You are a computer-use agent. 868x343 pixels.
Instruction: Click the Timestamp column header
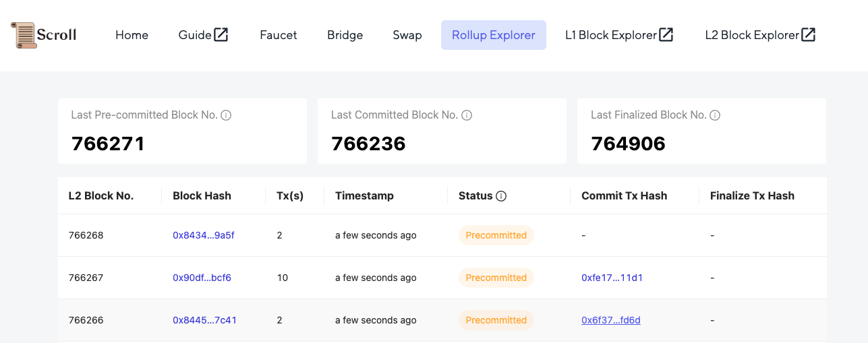[x=364, y=196]
